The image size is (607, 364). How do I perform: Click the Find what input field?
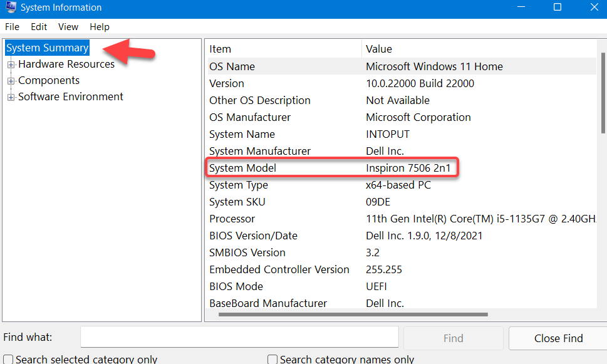[239, 337]
